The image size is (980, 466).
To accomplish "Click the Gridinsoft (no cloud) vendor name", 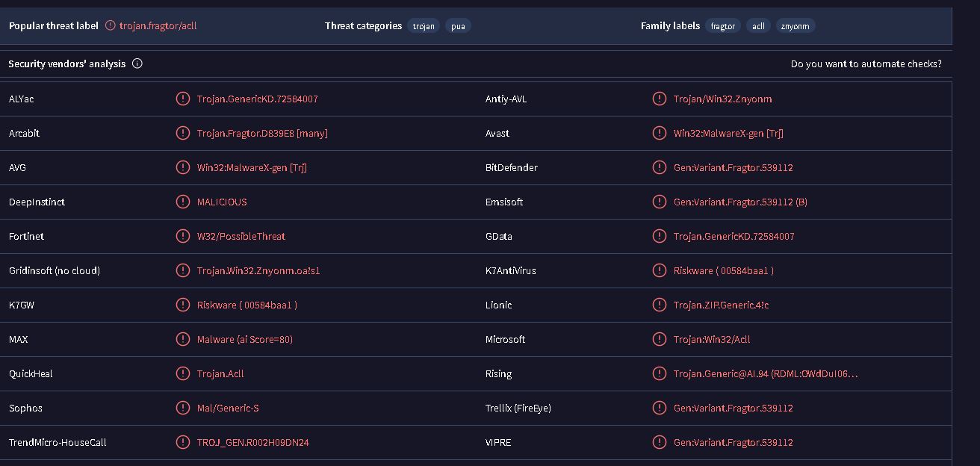I will tap(55, 270).
